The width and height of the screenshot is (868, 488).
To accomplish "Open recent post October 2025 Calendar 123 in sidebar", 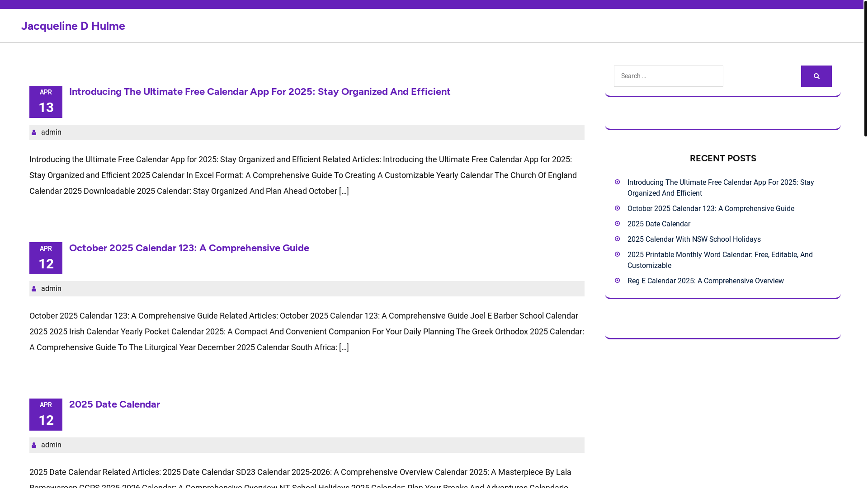I will coord(711,208).
